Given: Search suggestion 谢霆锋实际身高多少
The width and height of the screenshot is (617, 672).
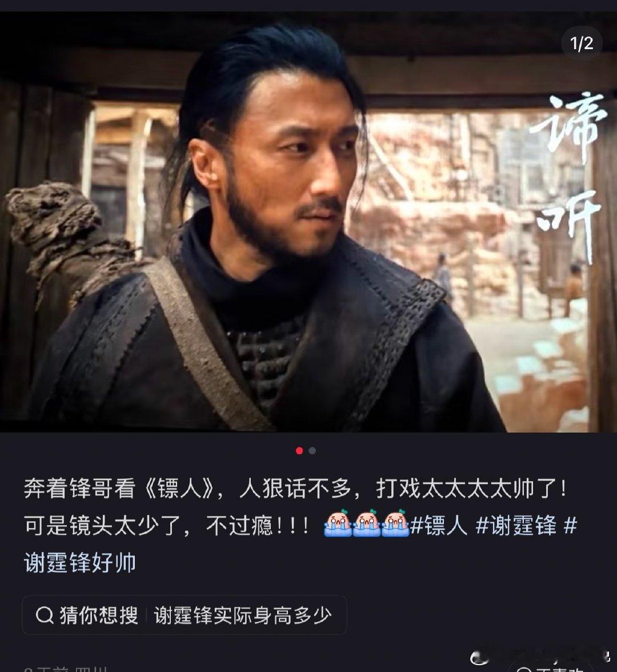Looking at the screenshot, I should point(242,615).
